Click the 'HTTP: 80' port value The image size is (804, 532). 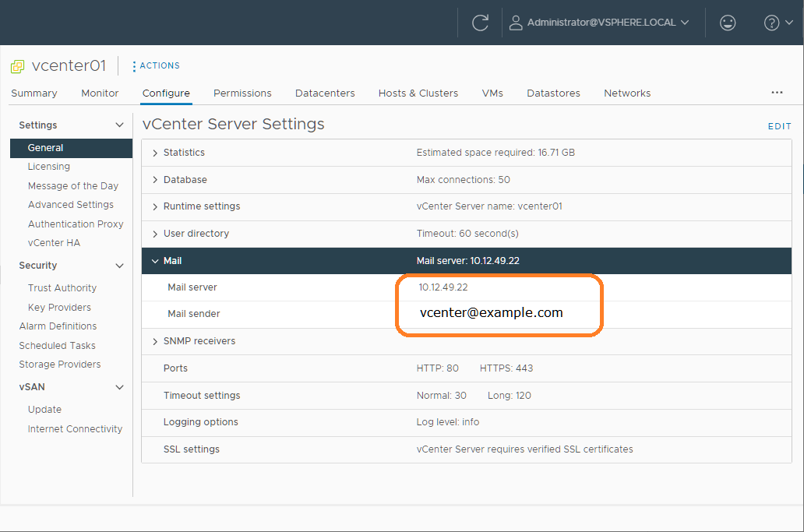(x=437, y=368)
